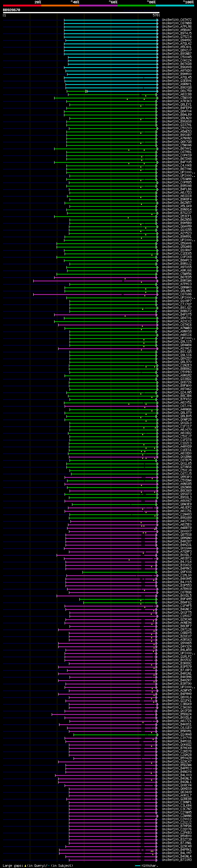Image resolution: width=197 pixels, height=868 pixels.
Task: Select hit label UniRef100_B7HCK8
Action: tap(177, 748)
